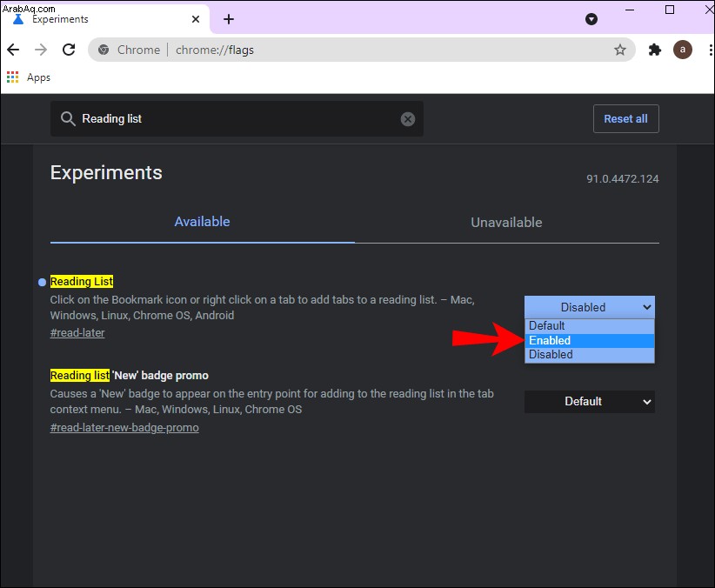Maximize the Chrome window
715x588 pixels.
pos(670,10)
